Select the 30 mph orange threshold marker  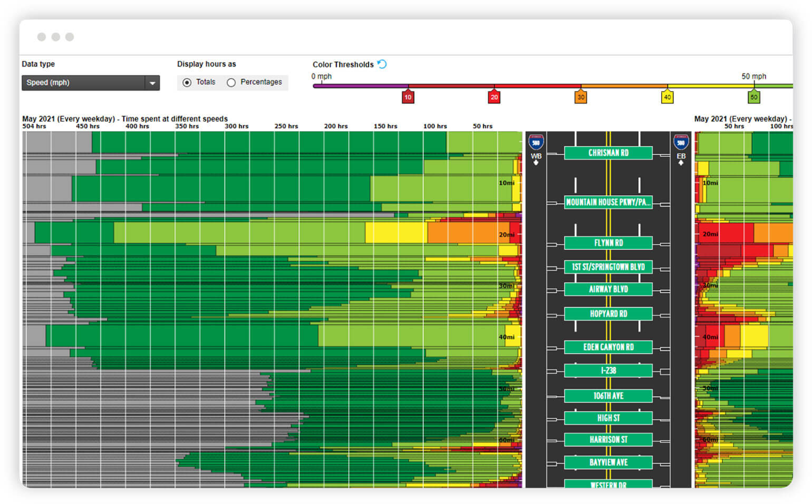tap(581, 97)
